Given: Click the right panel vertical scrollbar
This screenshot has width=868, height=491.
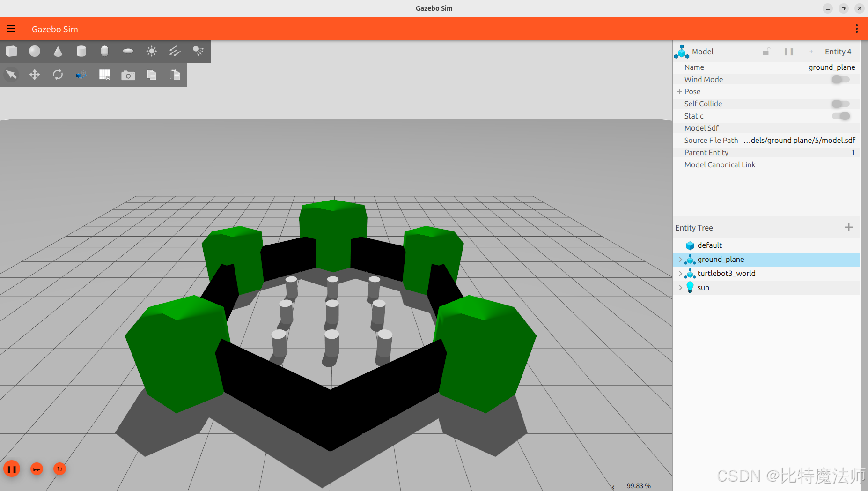Looking at the screenshot, I should (x=864, y=265).
